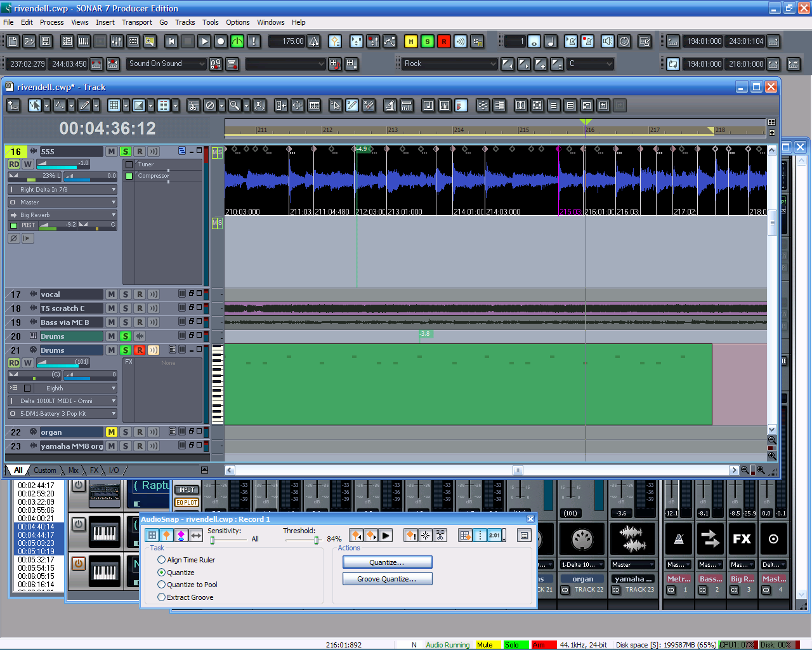Open a project file

(29, 41)
